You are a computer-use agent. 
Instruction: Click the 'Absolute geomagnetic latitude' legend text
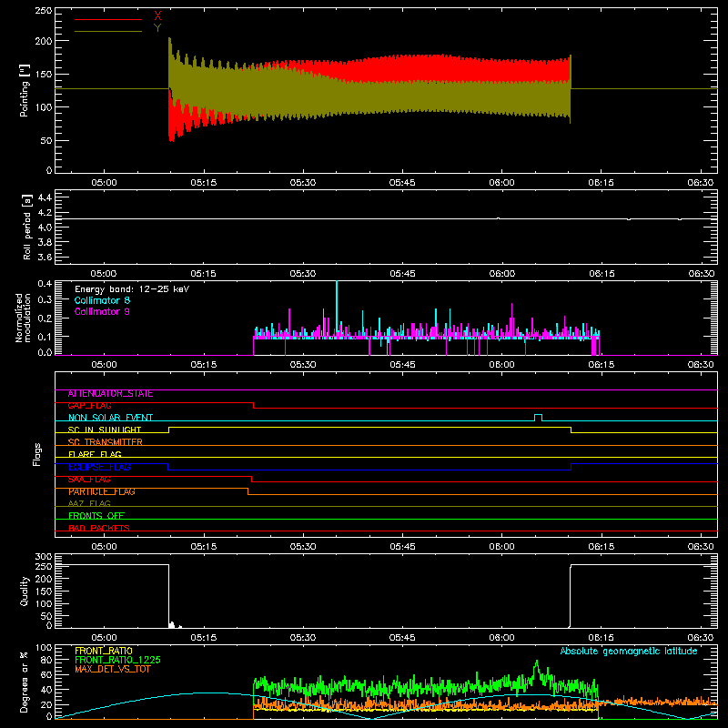pos(629,651)
